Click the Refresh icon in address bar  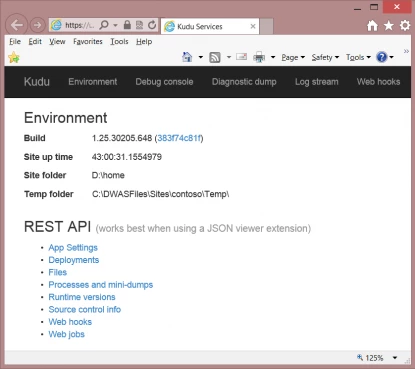[x=152, y=25]
